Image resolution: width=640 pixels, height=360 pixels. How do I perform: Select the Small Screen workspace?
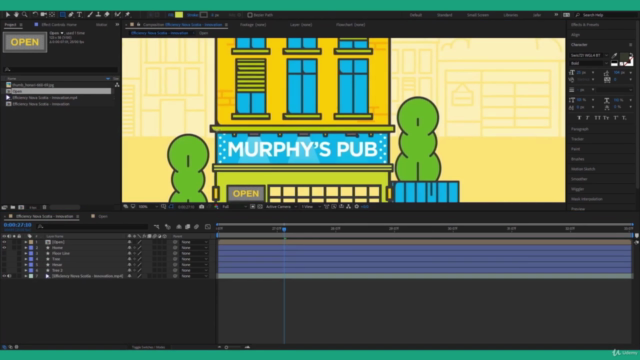478,15
